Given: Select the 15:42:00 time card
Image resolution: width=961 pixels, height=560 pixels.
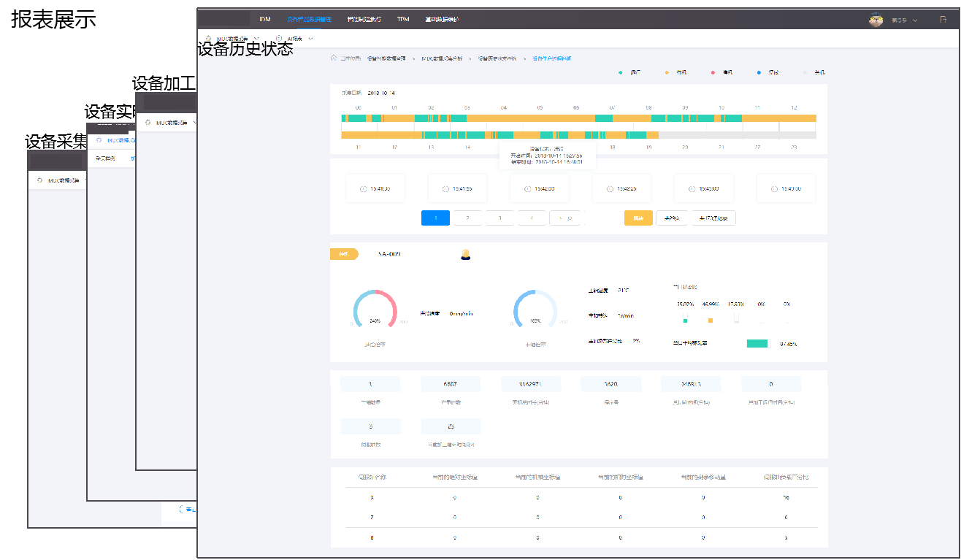Looking at the screenshot, I should point(539,189).
